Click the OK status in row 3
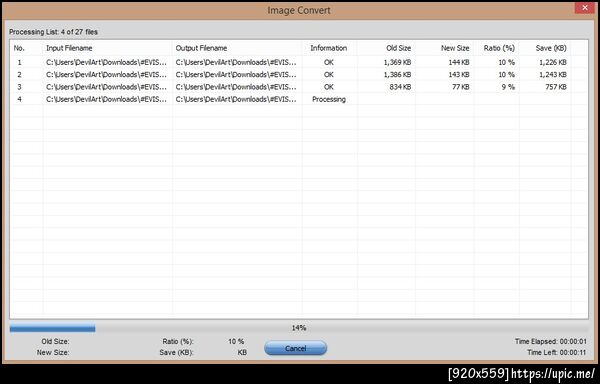Viewport: 600px width, 384px height. pyautogui.click(x=329, y=87)
